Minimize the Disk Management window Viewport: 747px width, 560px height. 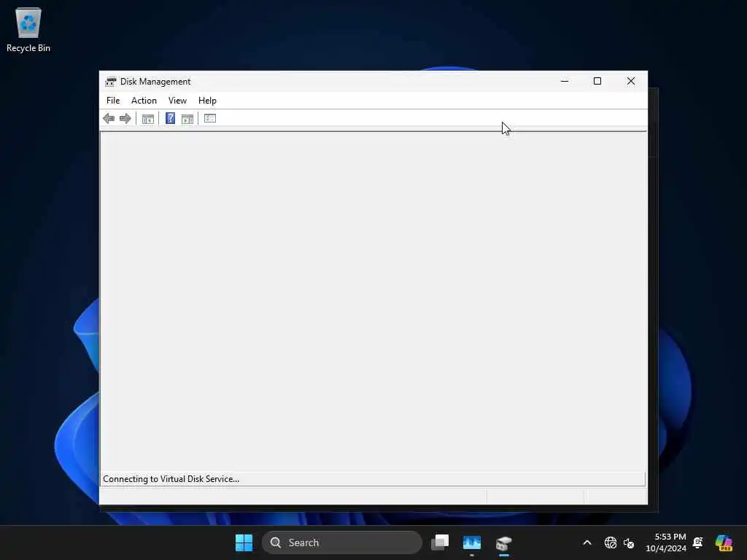pyautogui.click(x=565, y=81)
